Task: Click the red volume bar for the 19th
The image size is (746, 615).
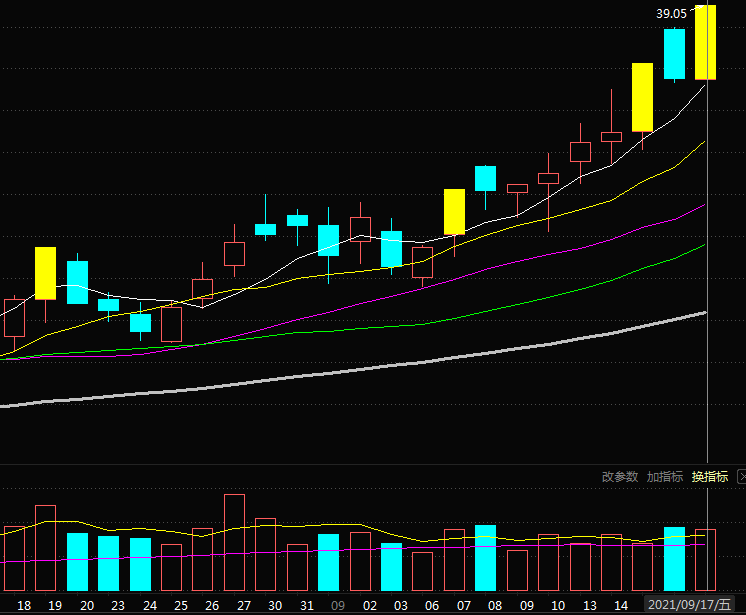Action: coord(46,548)
